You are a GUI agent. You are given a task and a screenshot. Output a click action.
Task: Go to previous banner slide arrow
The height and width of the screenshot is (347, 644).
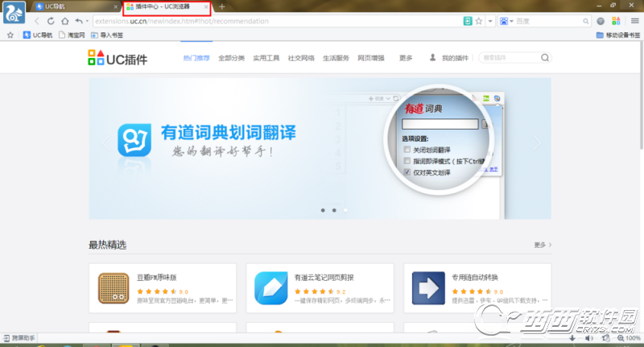[106, 143]
